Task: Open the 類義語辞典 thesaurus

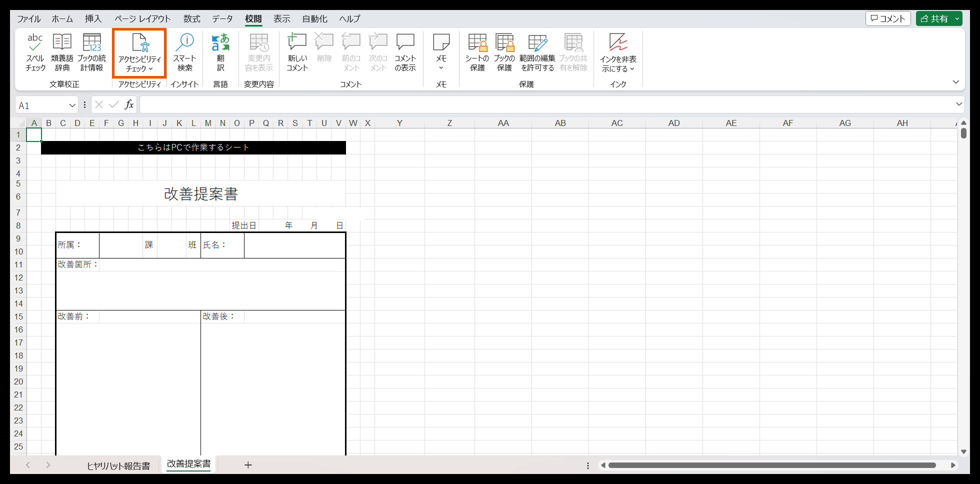Action: 62,52
